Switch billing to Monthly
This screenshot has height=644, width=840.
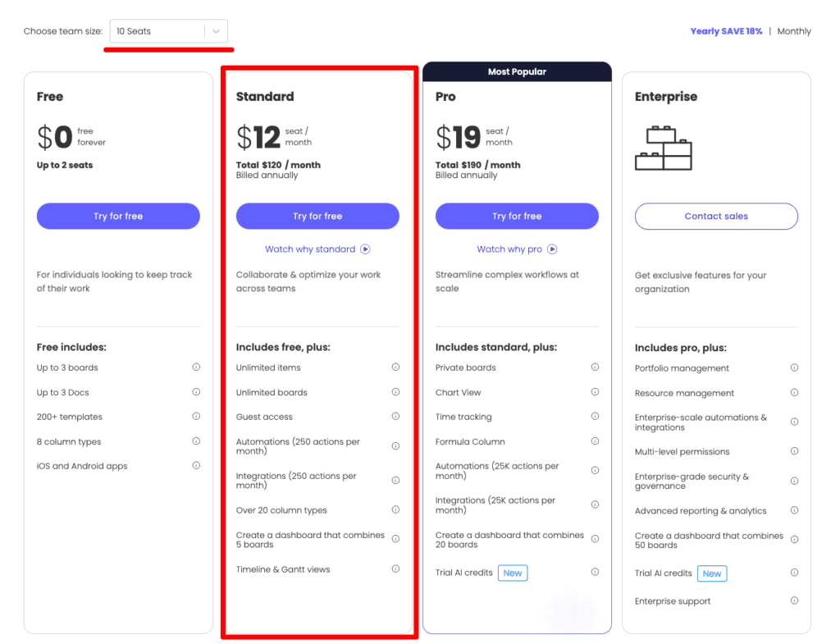click(x=794, y=31)
